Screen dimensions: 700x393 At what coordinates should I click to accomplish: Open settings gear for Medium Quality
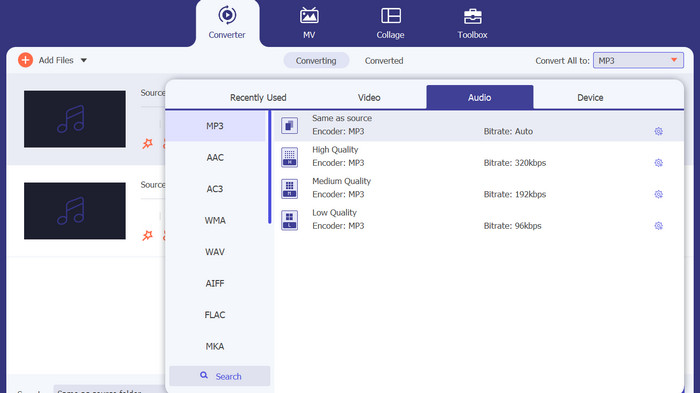pos(658,194)
